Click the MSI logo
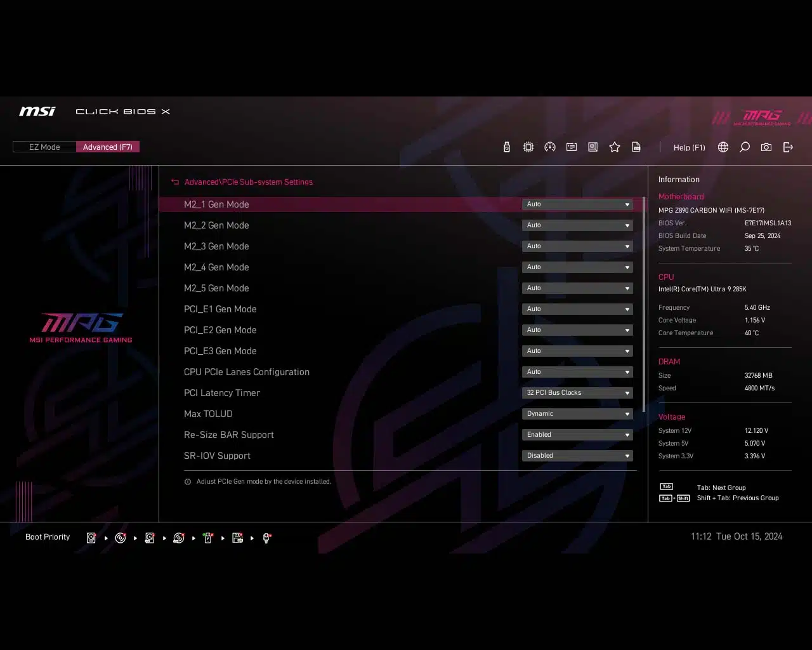The image size is (812, 650). click(x=37, y=112)
